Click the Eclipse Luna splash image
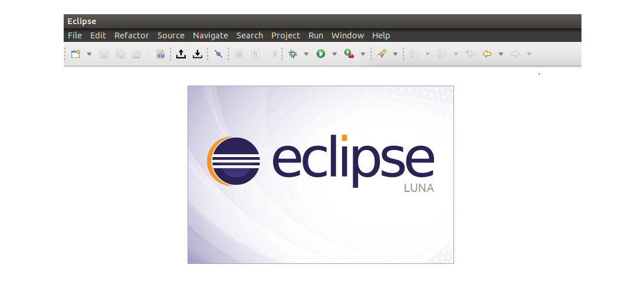Screen dimensions: 644x284 pyautogui.click(x=321, y=175)
